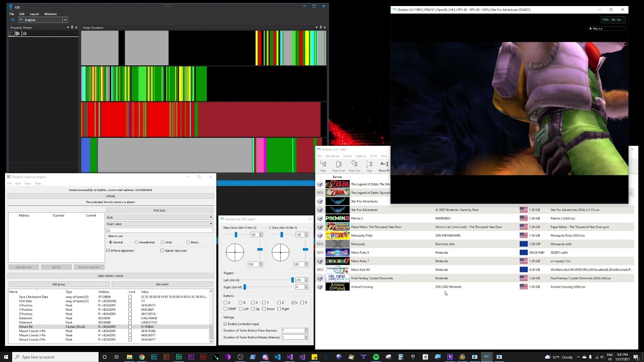Screen dimensions: 644x362
Task: Pin the Property Viewer panel
Action: (72, 28)
